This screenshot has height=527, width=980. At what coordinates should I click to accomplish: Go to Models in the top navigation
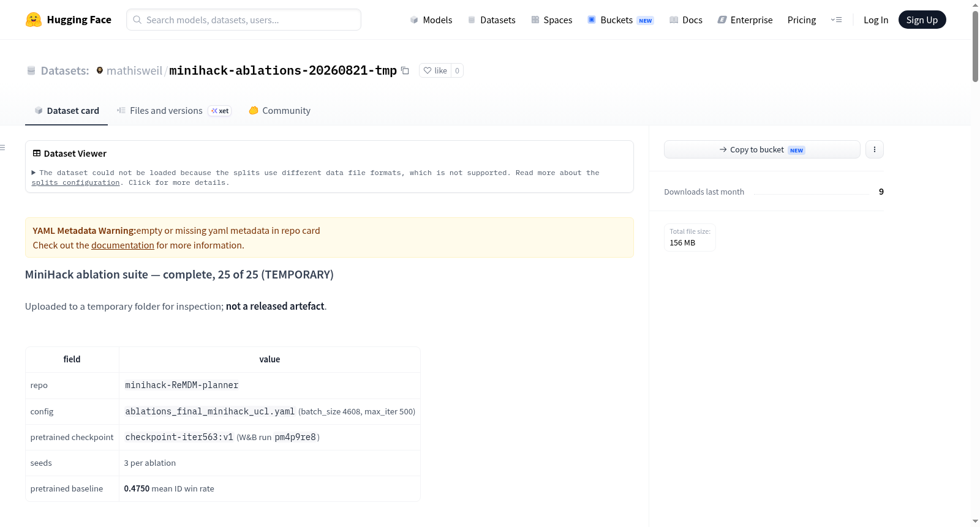[431, 20]
